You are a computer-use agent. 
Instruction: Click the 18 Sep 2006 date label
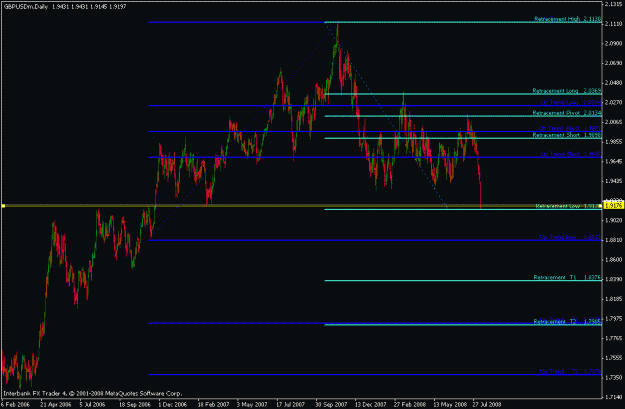pos(135,405)
